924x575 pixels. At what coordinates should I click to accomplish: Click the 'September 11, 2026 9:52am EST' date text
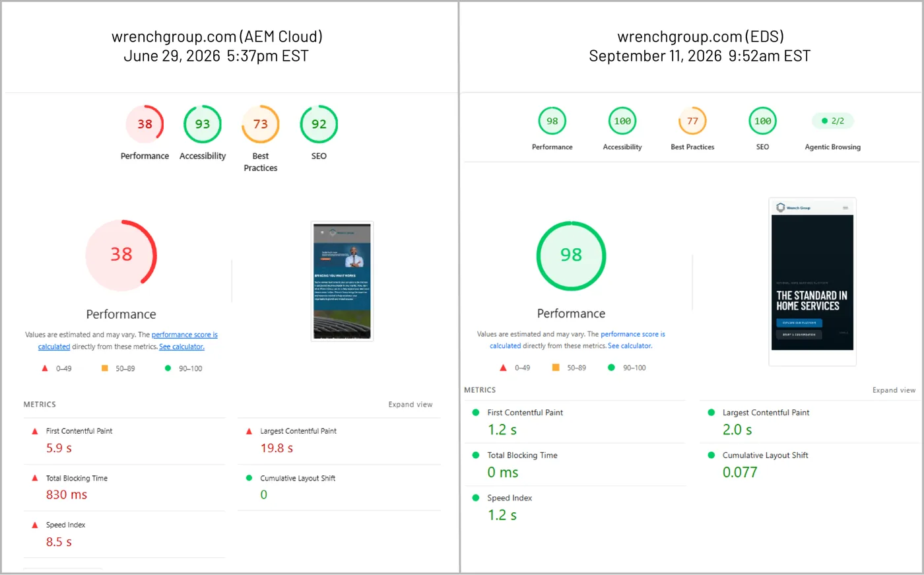tap(700, 56)
